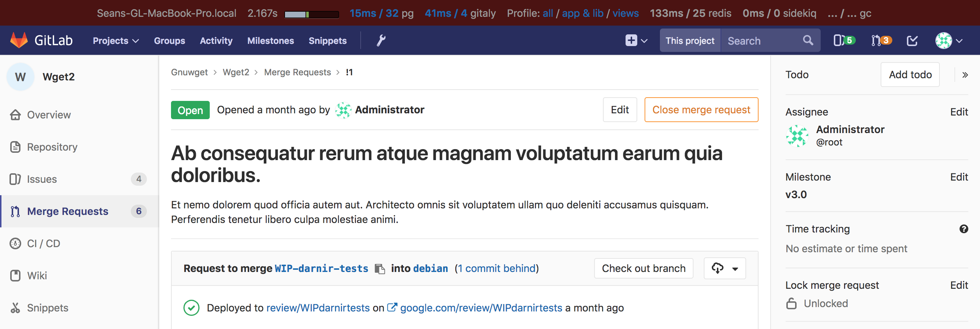
Task: Open the new item plus dropdown
Action: click(636, 40)
